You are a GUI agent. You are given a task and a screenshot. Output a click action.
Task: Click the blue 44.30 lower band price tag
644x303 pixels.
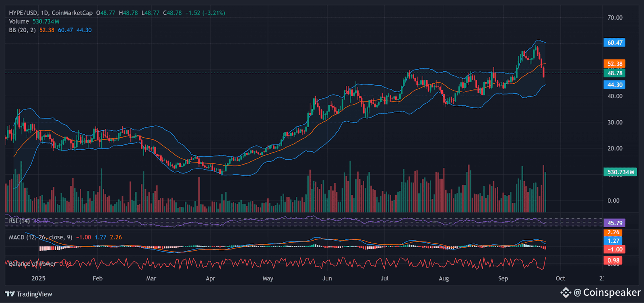coord(615,85)
